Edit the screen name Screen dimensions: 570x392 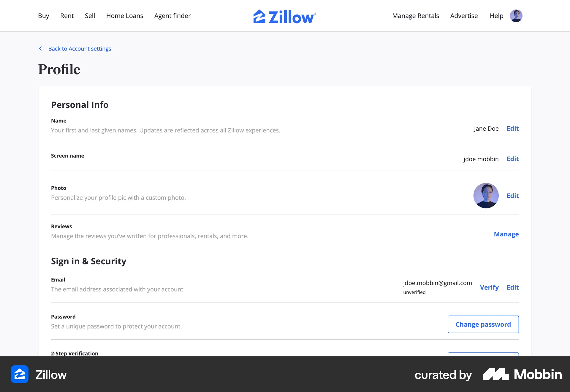[513, 159]
